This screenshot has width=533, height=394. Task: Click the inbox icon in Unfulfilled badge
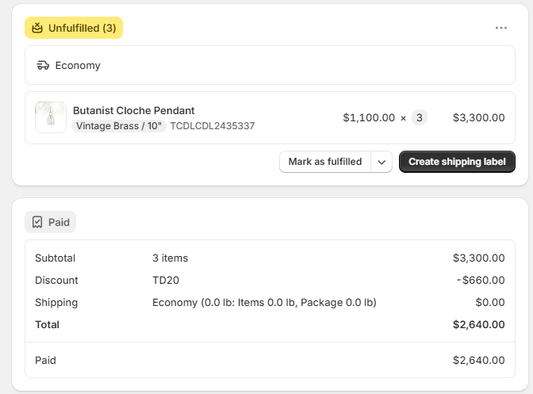point(37,28)
